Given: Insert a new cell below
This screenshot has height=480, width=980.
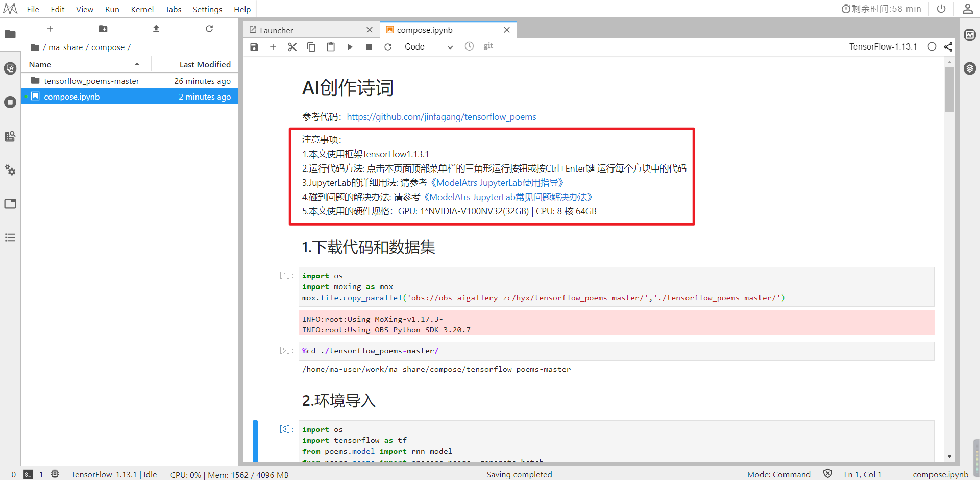Looking at the screenshot, I should point(273,47).
